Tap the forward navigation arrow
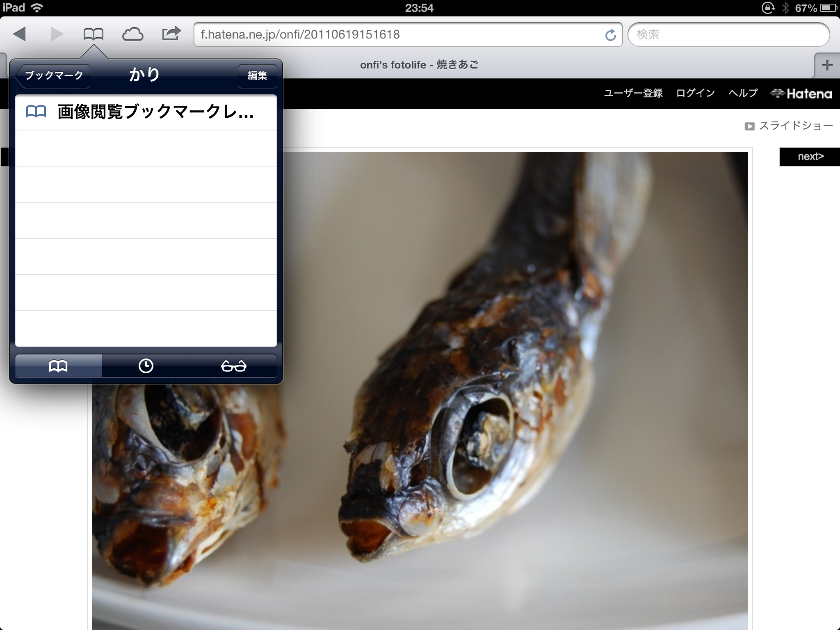This screenshot has height=630, width=840. [57, 34]
